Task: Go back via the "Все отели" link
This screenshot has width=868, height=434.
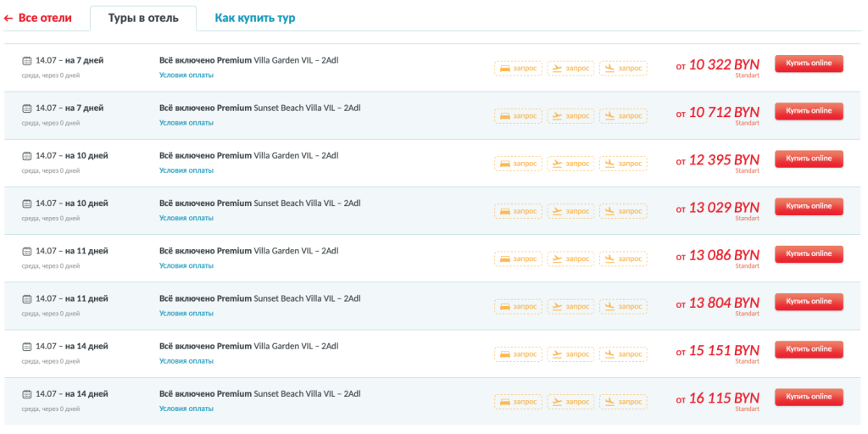Action: pyautogui.click(x=38, y=18)
